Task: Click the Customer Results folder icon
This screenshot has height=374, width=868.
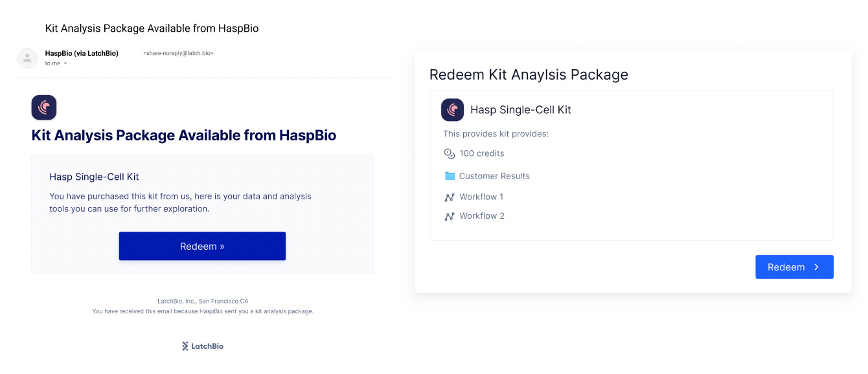Action: coord(450,176)
